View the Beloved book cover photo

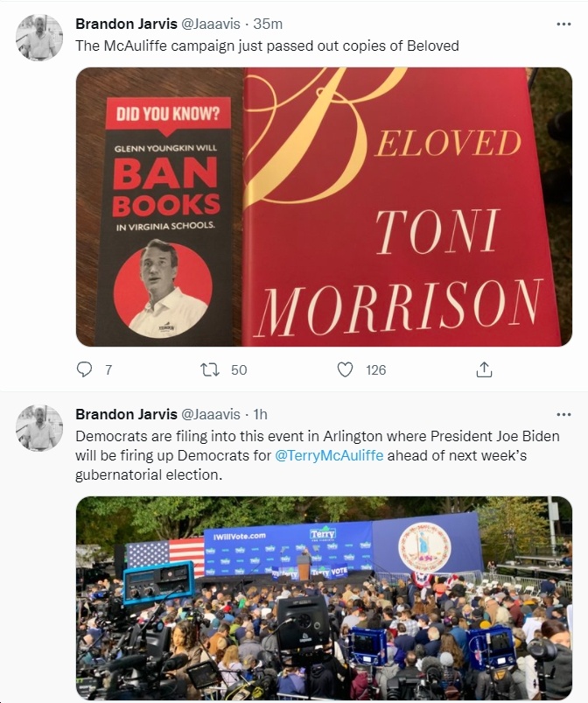pyautogui.click(x=324, y=207)
